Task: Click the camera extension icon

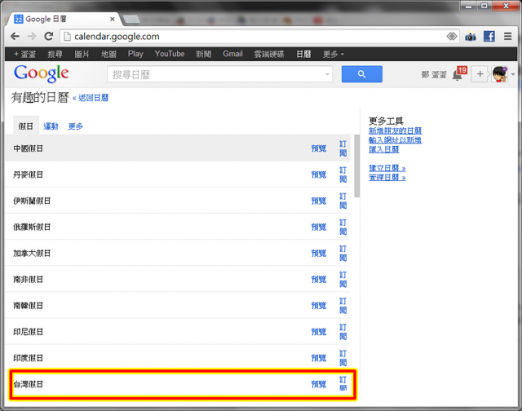Action: pos(470,37)
